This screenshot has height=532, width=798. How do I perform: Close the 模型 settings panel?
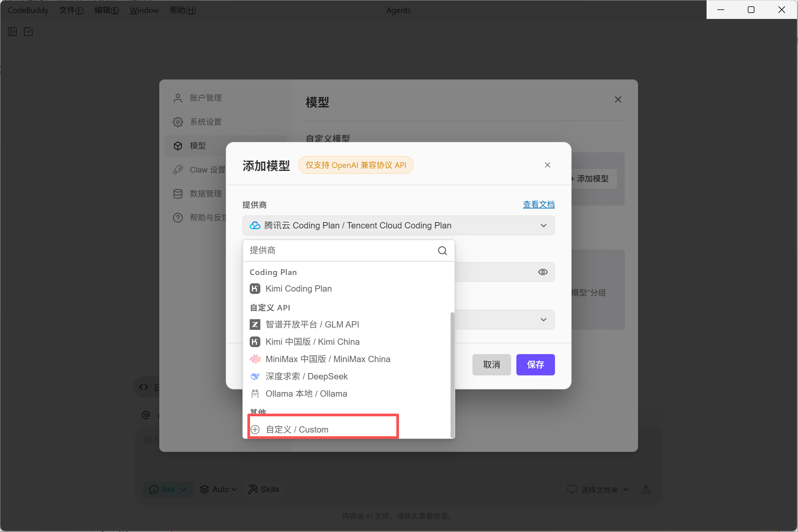[618, 100]
